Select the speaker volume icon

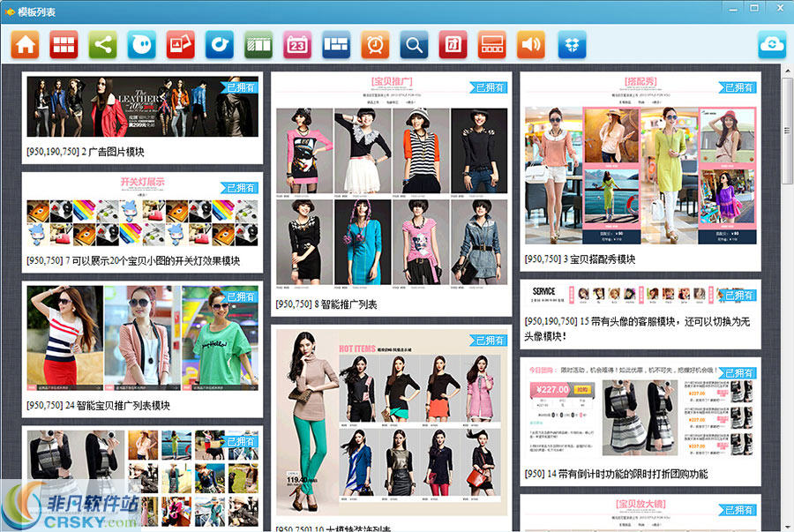coord(530,44)
